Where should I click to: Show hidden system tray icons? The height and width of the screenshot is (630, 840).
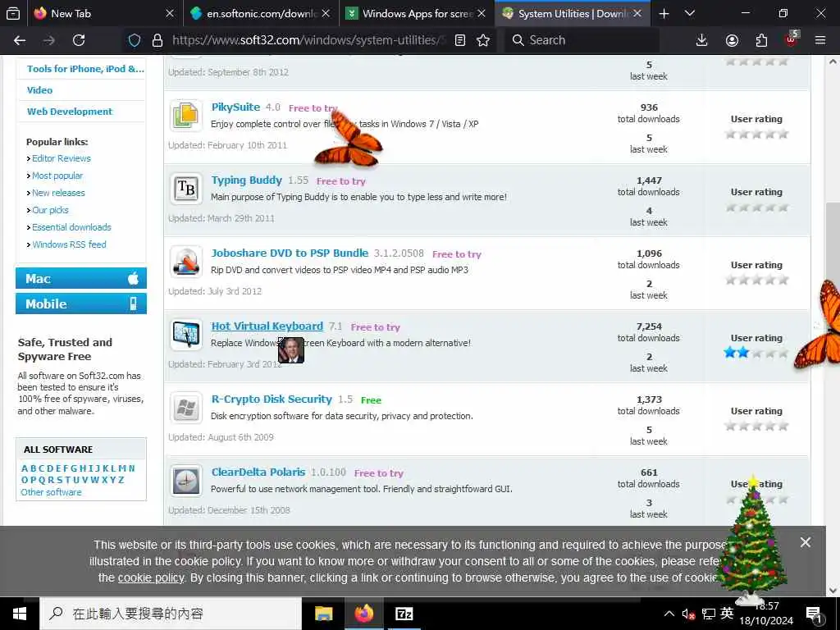pos(669,614)
